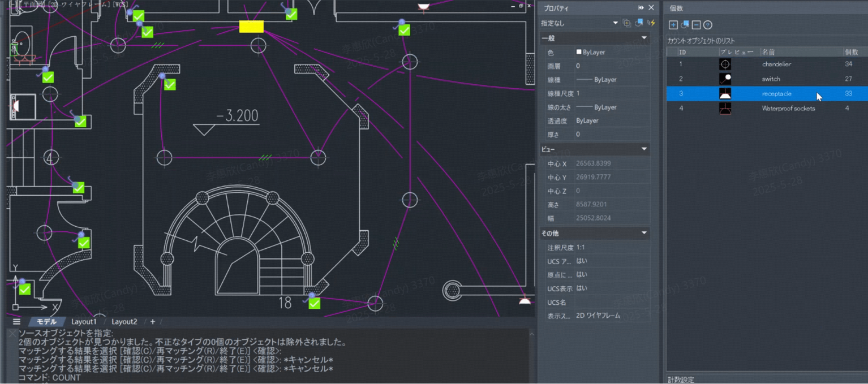Open the 画層 value field
868x384 pixels.
[x=612, y=66]
